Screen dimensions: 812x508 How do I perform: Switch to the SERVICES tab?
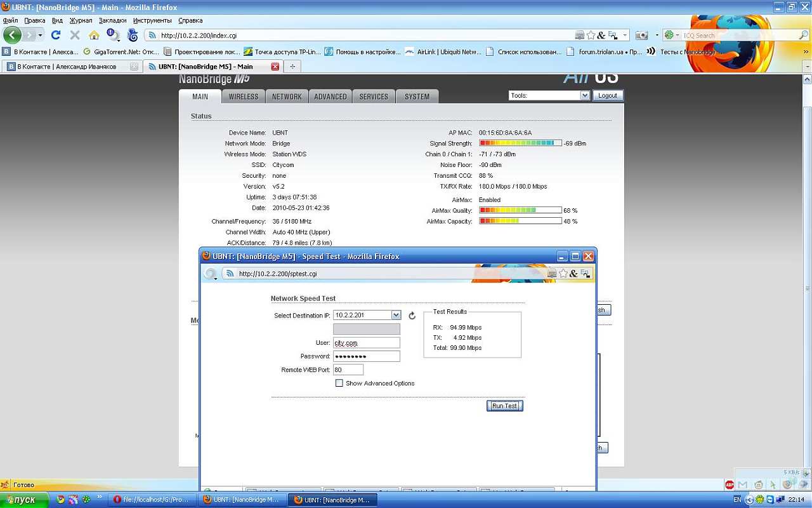coord(374,97)
